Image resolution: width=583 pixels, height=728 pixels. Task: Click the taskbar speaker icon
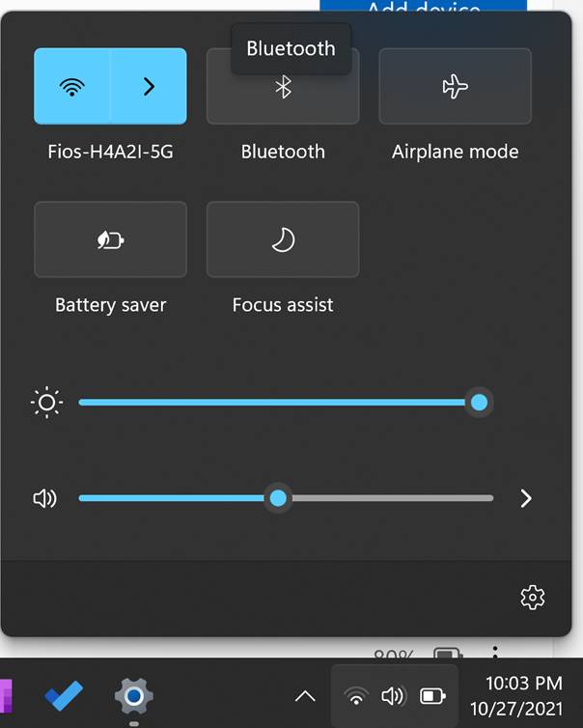tap(394, 695)
